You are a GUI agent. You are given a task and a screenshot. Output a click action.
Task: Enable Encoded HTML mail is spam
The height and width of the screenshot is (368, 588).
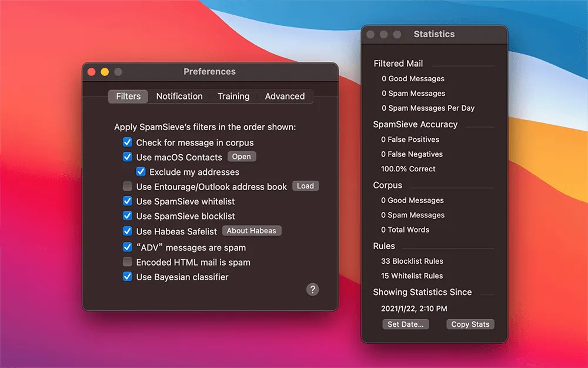point(127,262)
